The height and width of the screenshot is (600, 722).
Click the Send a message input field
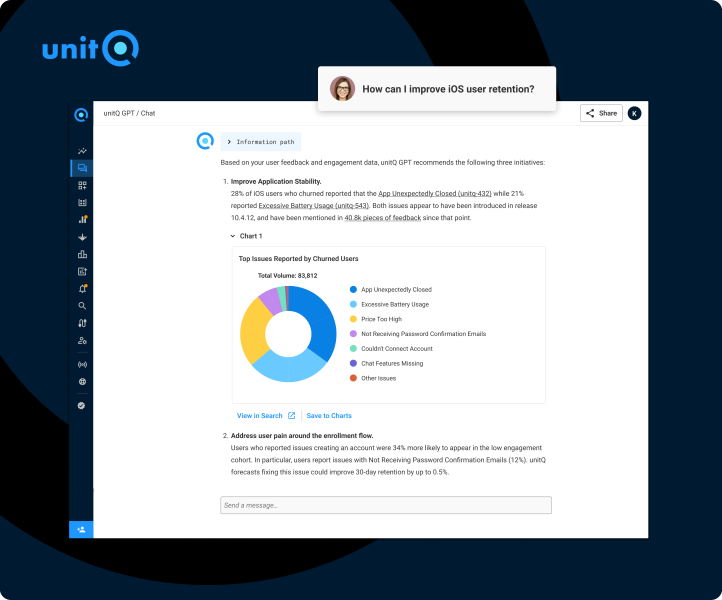click(x=386, y=505)
